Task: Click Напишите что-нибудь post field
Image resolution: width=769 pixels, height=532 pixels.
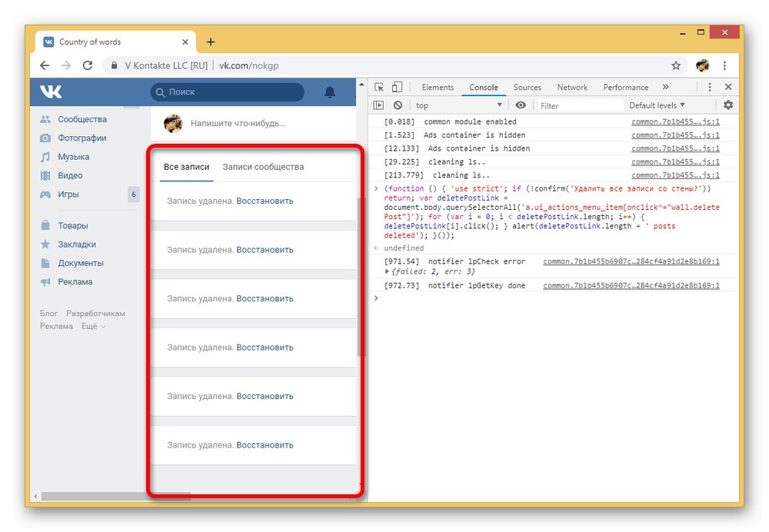Action: point(238,124)
